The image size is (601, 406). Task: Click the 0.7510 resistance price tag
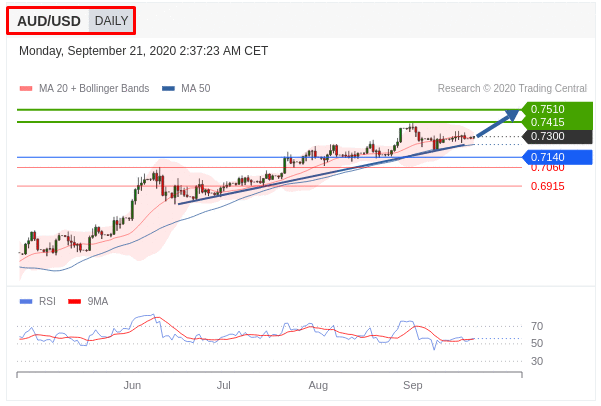(x=558, y=109)
